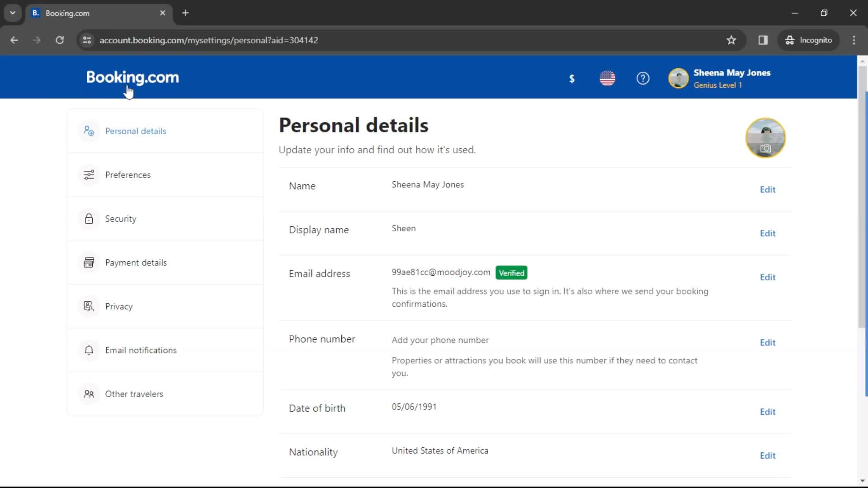The width and height of the screenshot is (868, 488).
Task: Click Edit for Date of birth
Action: pos(768,412)
